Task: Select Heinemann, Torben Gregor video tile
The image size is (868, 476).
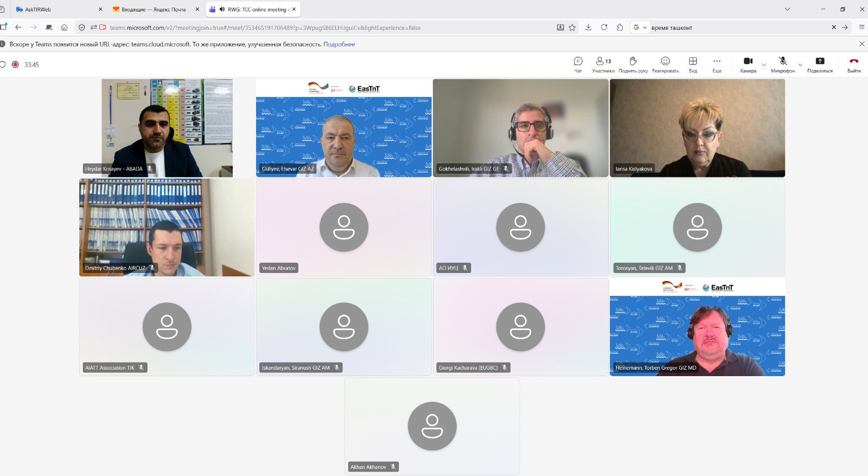Action: [x=697, y=327]
